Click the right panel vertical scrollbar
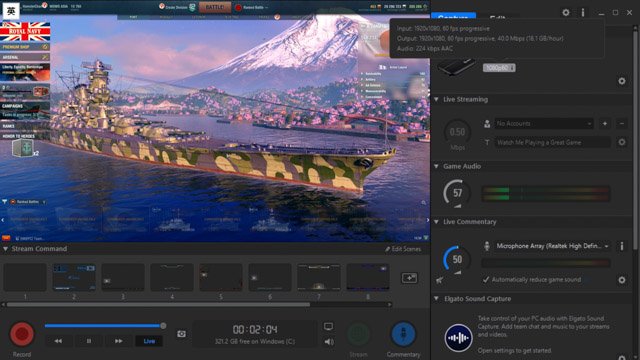Viewport: 640px width, 360px height. tap(636, 139)
